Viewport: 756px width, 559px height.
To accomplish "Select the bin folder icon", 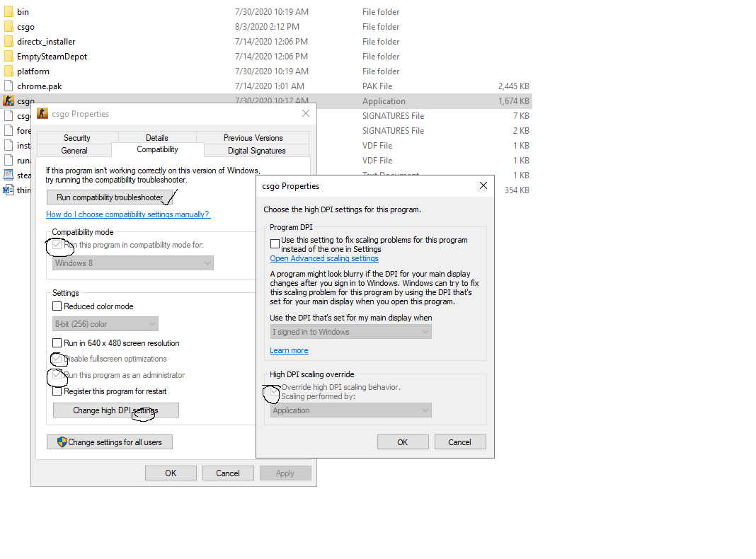I will point(8,11).
